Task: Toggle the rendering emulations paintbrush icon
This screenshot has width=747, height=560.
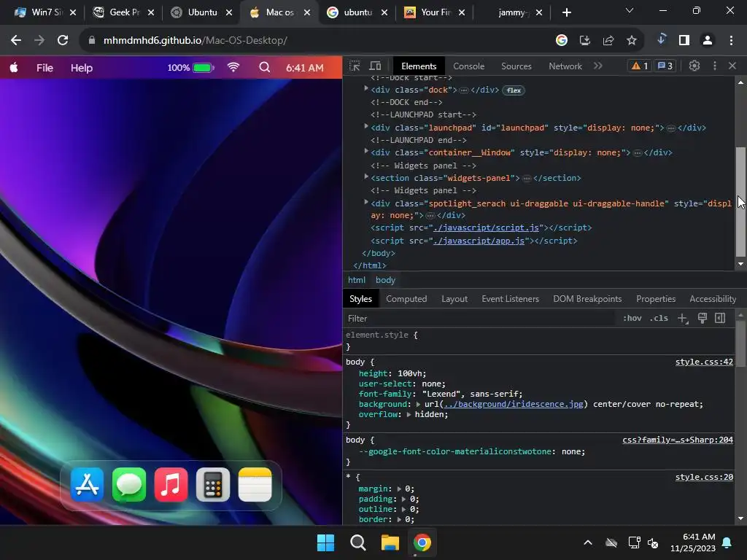Action: coord(703,318)
